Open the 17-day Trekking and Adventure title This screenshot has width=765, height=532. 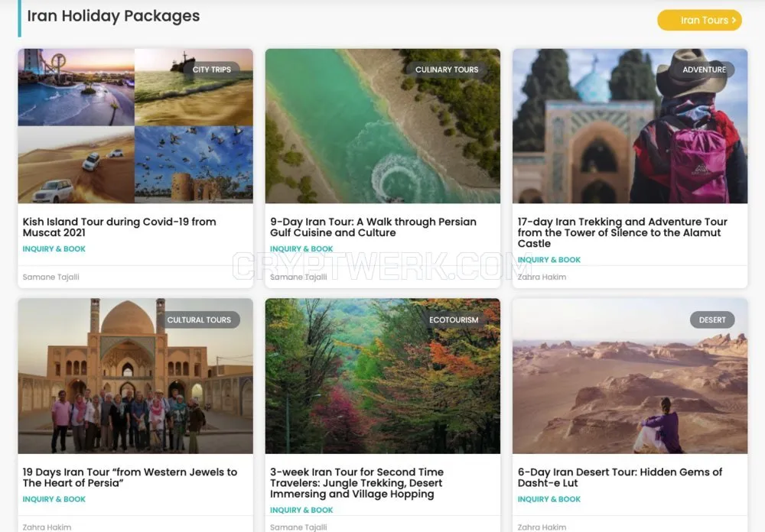(623, 232)
